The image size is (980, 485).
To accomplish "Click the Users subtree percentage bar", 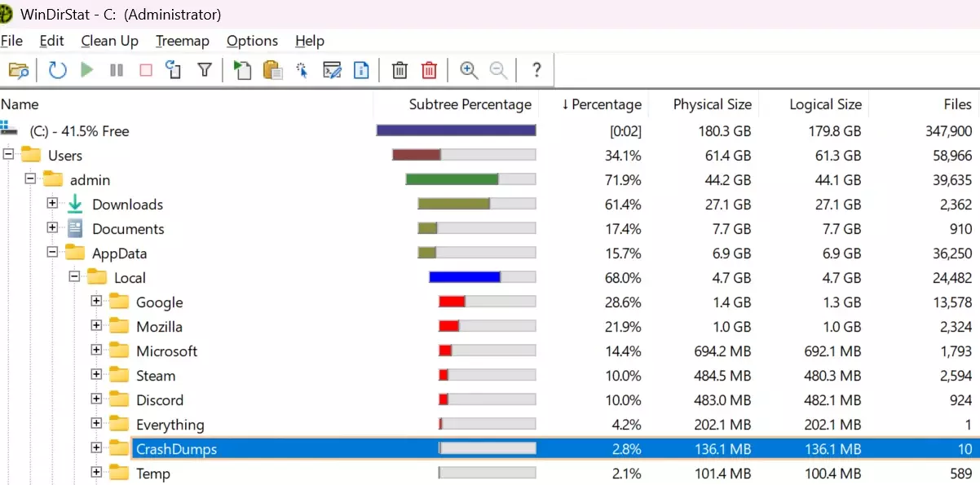I will tap(464, 155).
